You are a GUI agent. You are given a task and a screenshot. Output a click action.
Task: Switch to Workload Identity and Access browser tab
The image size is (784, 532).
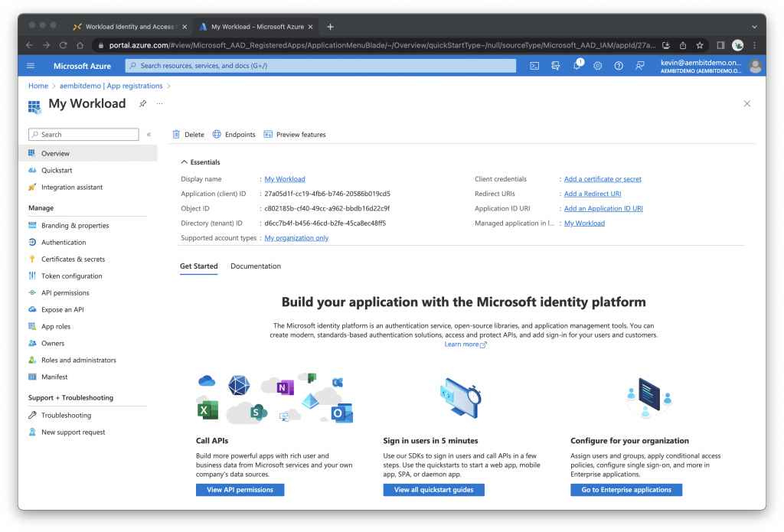[x=129, y=27]
